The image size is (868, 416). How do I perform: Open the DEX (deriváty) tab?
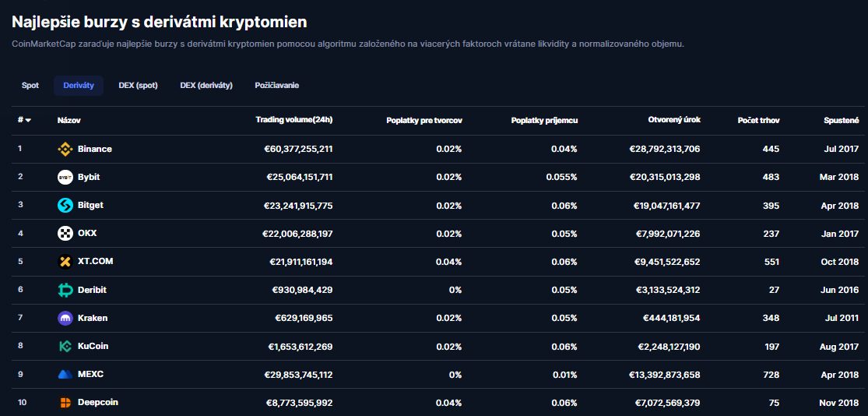[x=206, y=86]
